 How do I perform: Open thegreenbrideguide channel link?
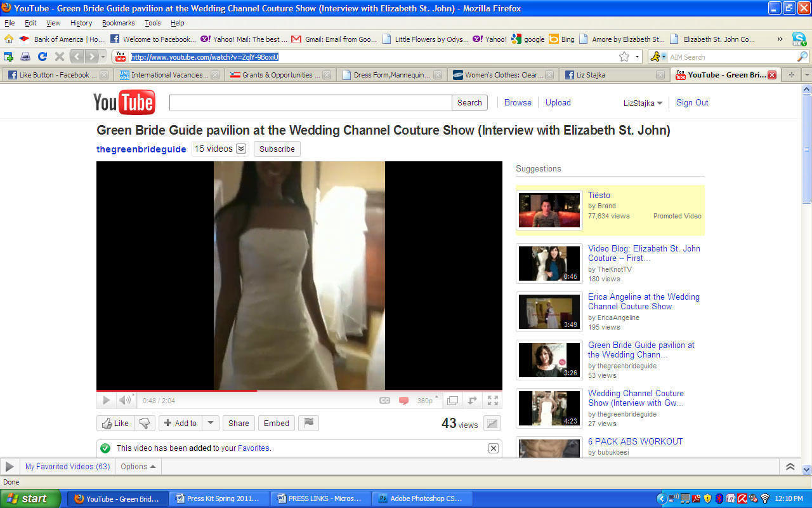point(141,149)
